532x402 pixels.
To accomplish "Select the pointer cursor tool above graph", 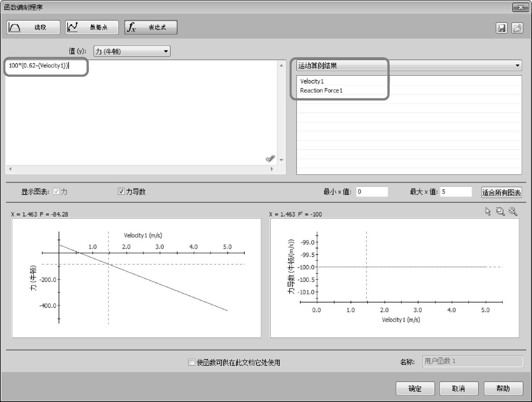I will pyautogui.click(x=488, y=211).
